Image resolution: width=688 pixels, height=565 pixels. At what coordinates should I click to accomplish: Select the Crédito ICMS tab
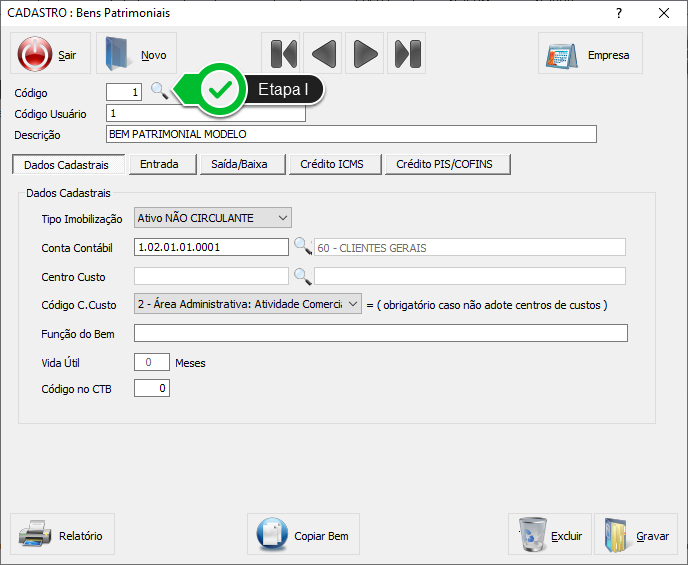(332, 164)
